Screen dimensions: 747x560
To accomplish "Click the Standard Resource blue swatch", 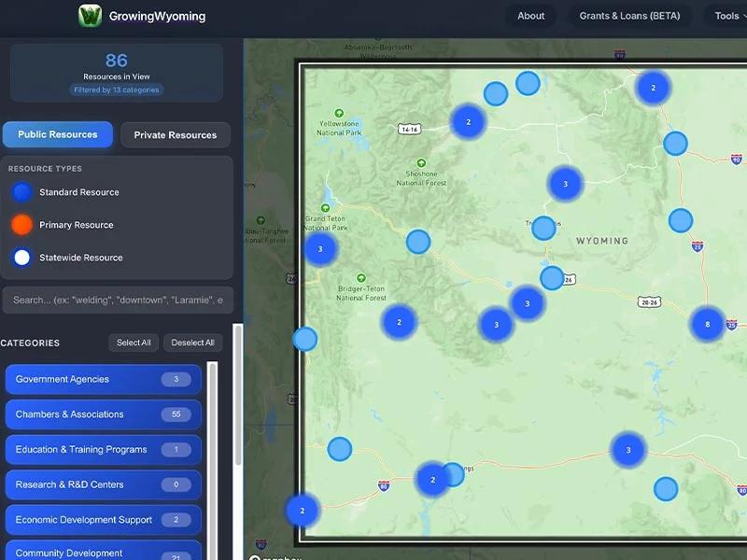I will click(x=21, y=192).
